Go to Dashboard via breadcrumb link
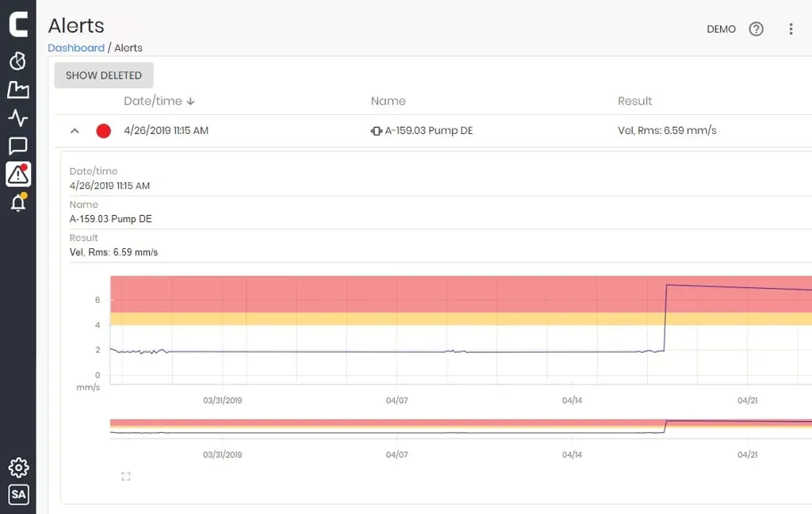 coord(76,48)
